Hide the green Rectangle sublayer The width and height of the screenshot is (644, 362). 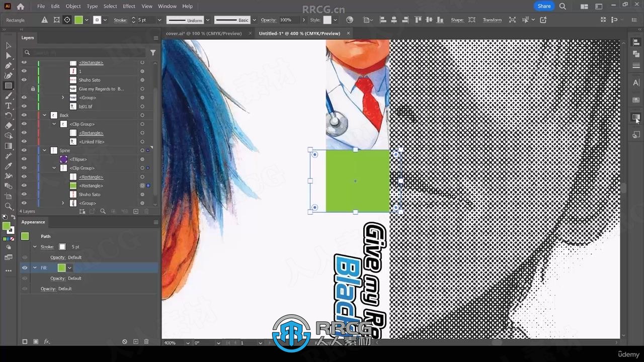tap(24, 186)
